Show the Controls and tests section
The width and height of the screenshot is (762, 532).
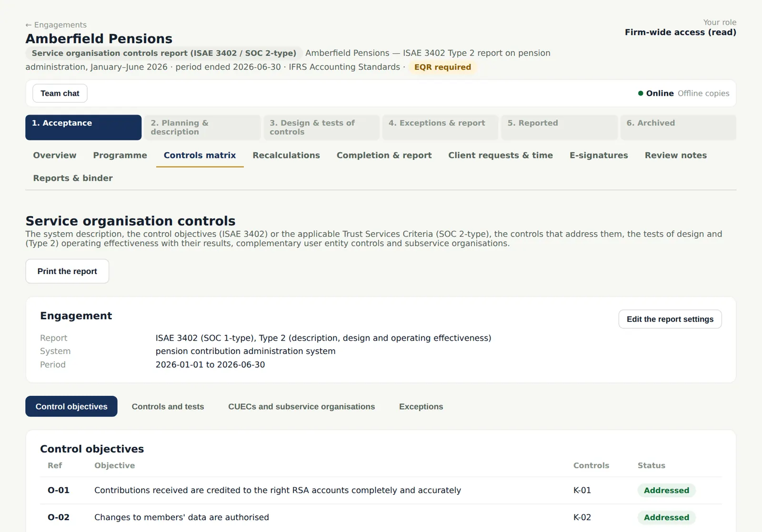click(x=168, y=406)
